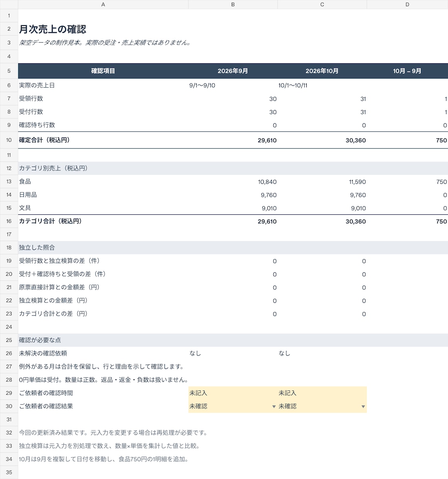Select column C header
The width and height of the screenshot is (448, 479).
tap(322, 4)
